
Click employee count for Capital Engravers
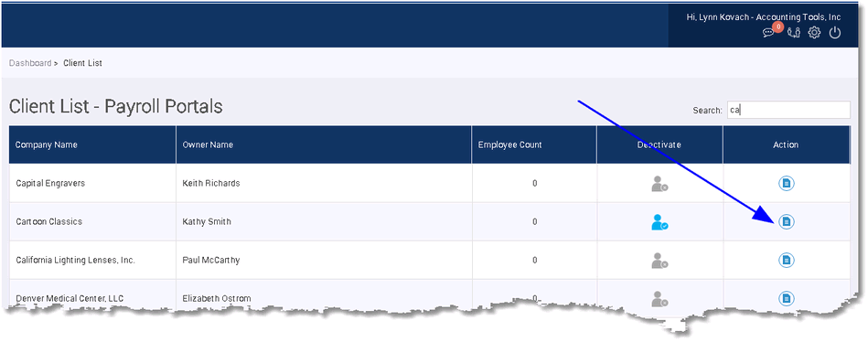pyautogui.click(x=535, y=183)
